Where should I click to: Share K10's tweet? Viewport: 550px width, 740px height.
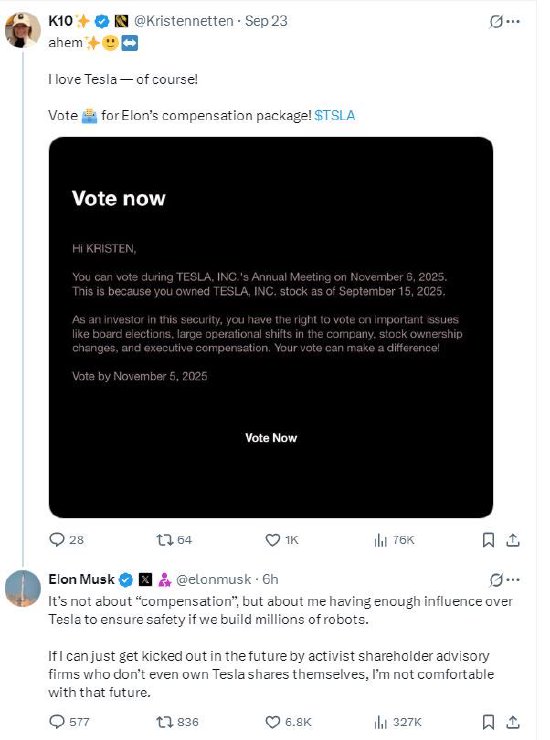click(x=513, y=540)
